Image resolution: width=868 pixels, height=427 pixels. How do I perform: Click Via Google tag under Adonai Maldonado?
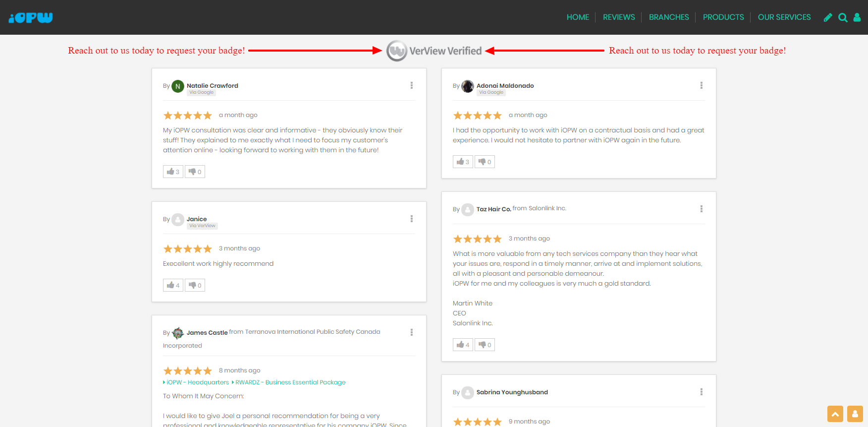[x=491, y=92]
